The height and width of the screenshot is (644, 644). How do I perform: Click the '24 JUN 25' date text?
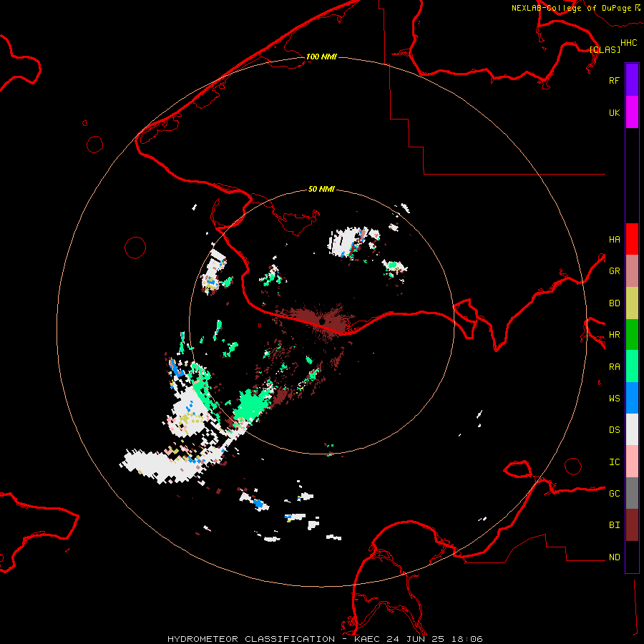tap(416, 639)
